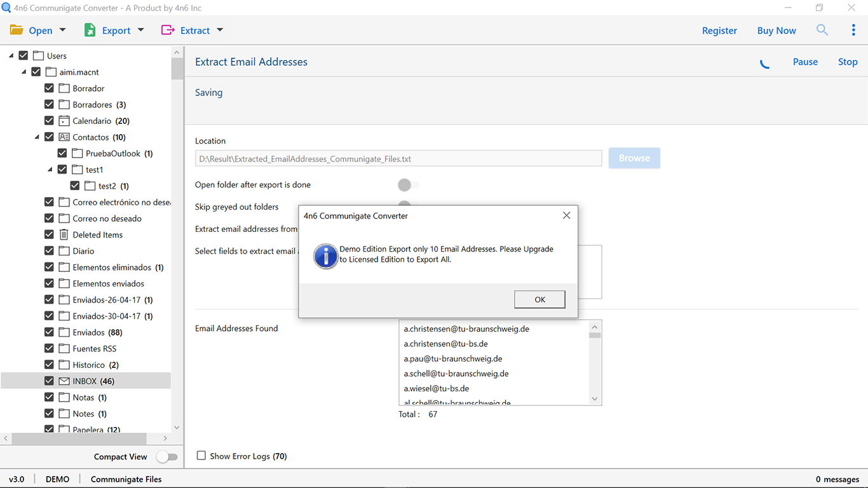Click the Fuentes RSS folder icon

[x=64, y=348]
